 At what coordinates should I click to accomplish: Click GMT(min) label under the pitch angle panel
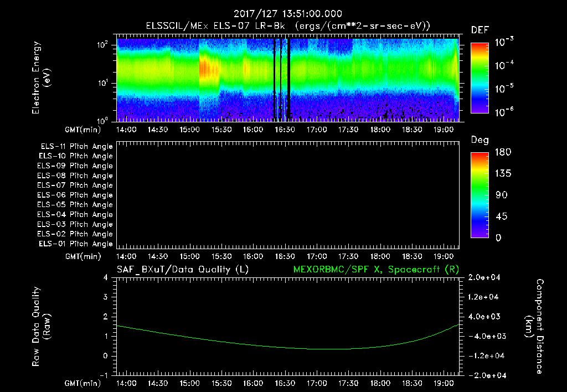point(83,257)
